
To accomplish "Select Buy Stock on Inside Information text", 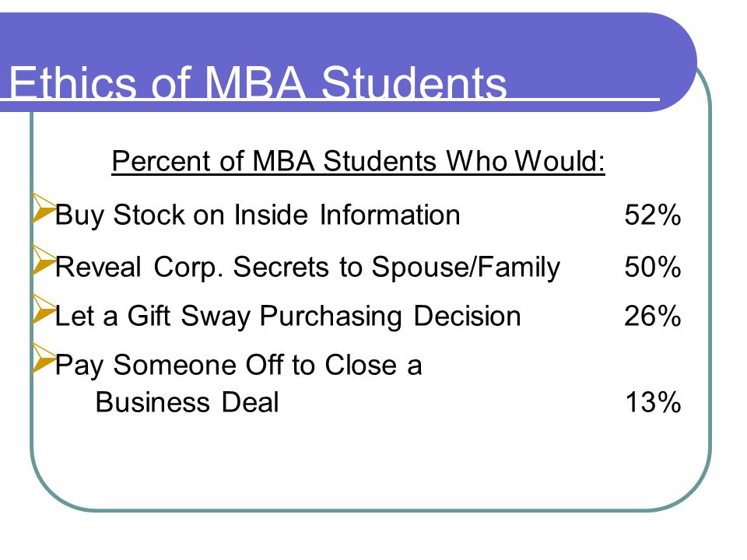I will [x=258, y=215].
